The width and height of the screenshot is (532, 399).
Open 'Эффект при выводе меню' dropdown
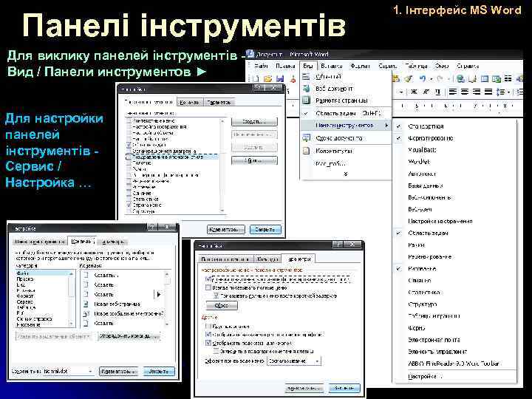(x=294, y=361)
